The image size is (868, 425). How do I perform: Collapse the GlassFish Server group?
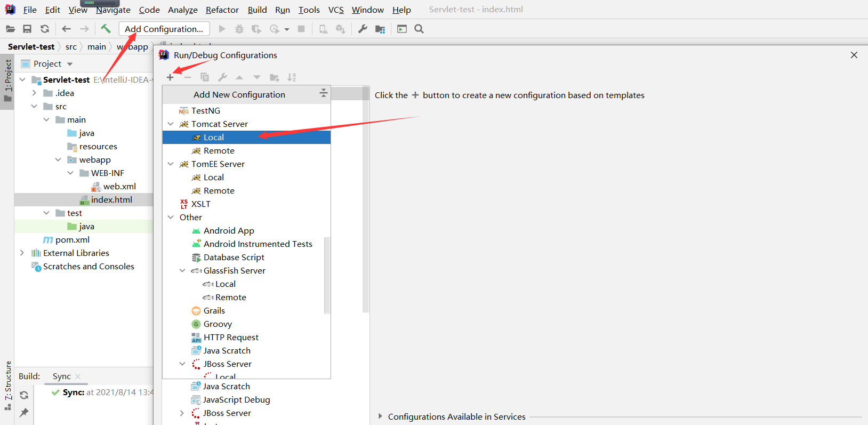point(182,270)
